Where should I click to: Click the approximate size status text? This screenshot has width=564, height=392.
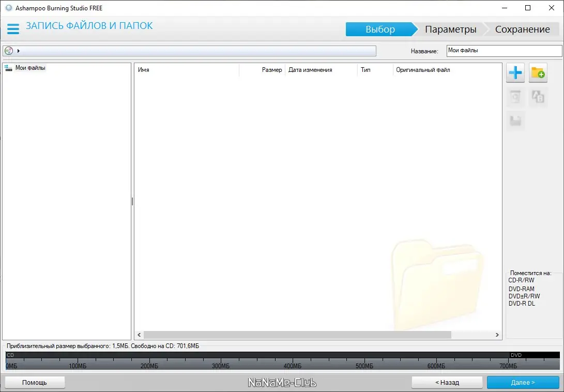click(x=102, y=346)
